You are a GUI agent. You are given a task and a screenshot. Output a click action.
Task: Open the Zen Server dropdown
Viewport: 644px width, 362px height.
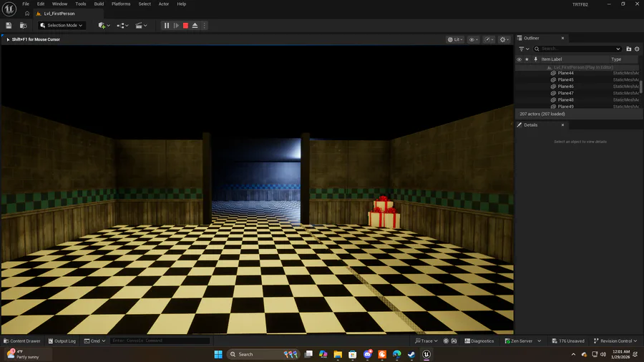pyautogui.click(x=523, y=341)
